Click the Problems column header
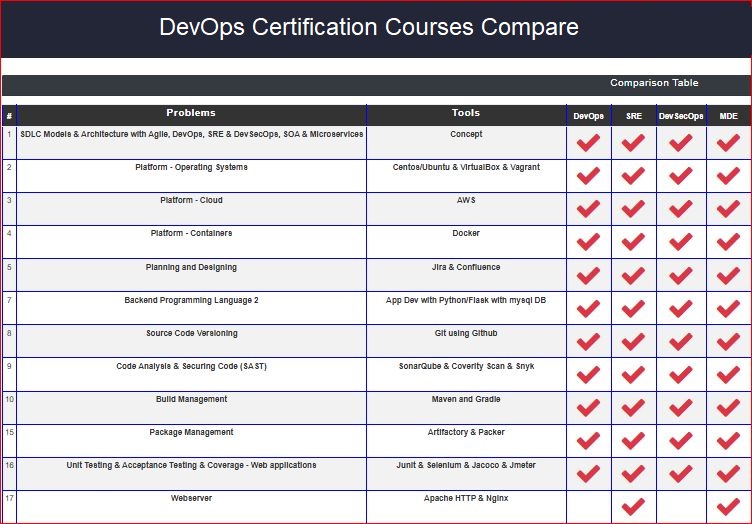The height and width of the screenshot is (524, 752). tap(191, 114)
